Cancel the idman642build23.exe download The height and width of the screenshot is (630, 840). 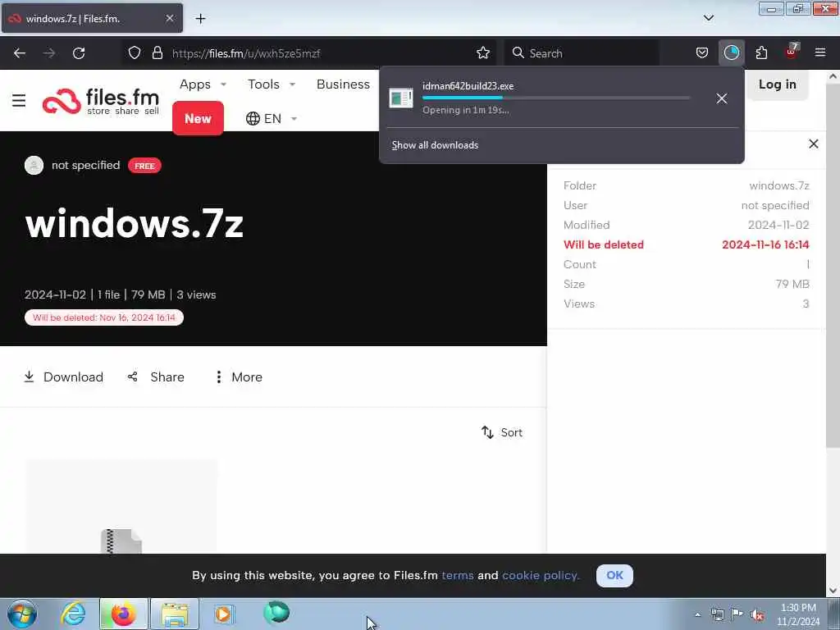721,98
